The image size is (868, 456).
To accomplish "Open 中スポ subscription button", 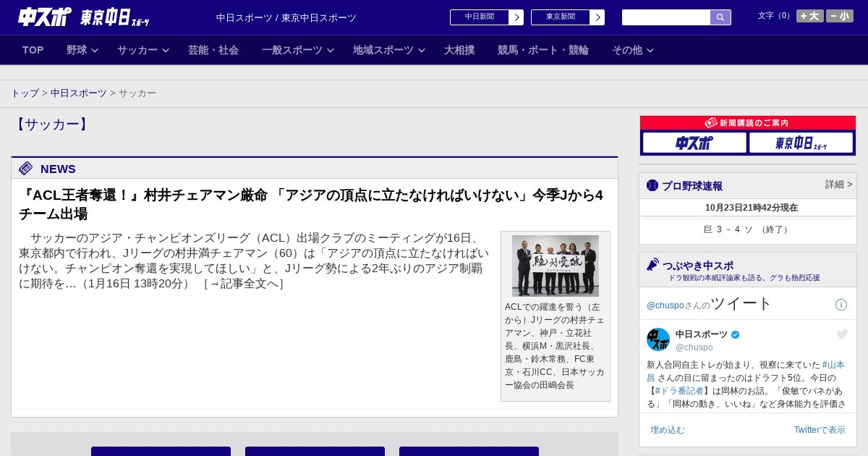I will pyautogui.click(x=694, y=143).
